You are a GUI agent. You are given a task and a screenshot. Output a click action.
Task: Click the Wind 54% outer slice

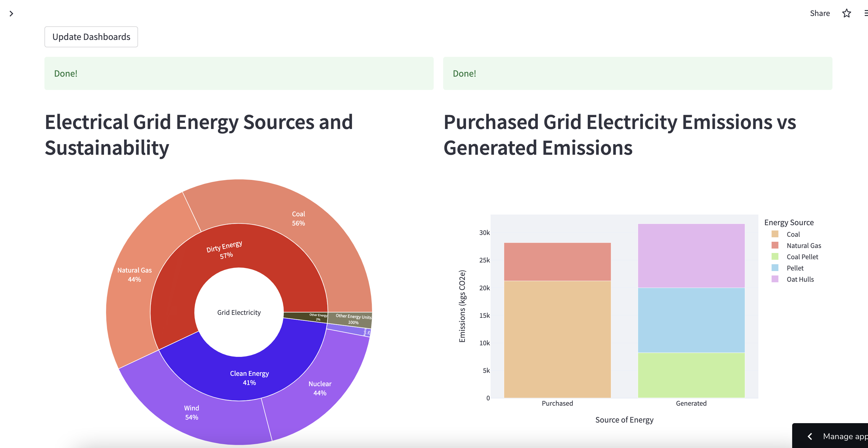coord(191,412)
